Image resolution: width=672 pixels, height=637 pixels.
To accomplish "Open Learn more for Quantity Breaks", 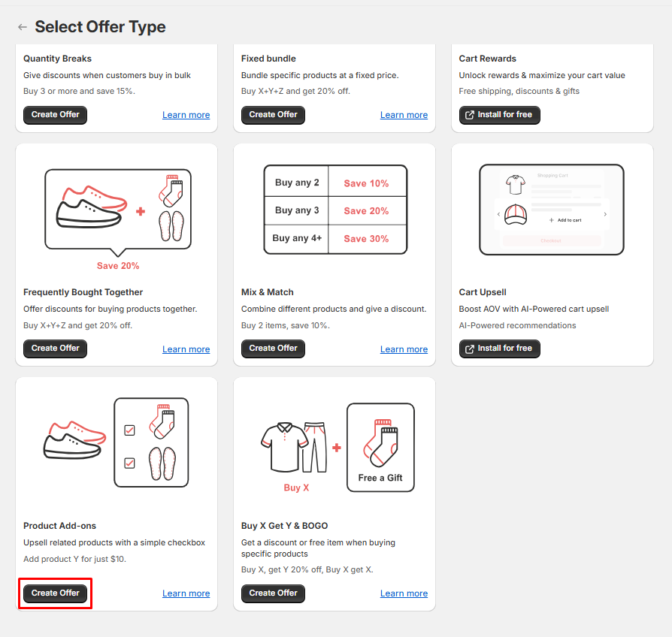I will (x=186, y=116).
